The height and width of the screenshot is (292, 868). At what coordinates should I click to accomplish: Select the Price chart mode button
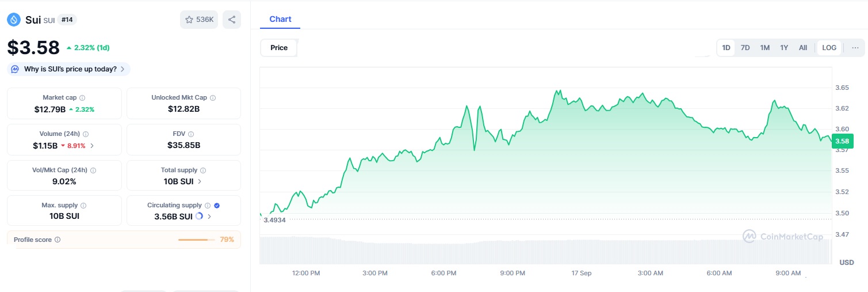(279, 48)
